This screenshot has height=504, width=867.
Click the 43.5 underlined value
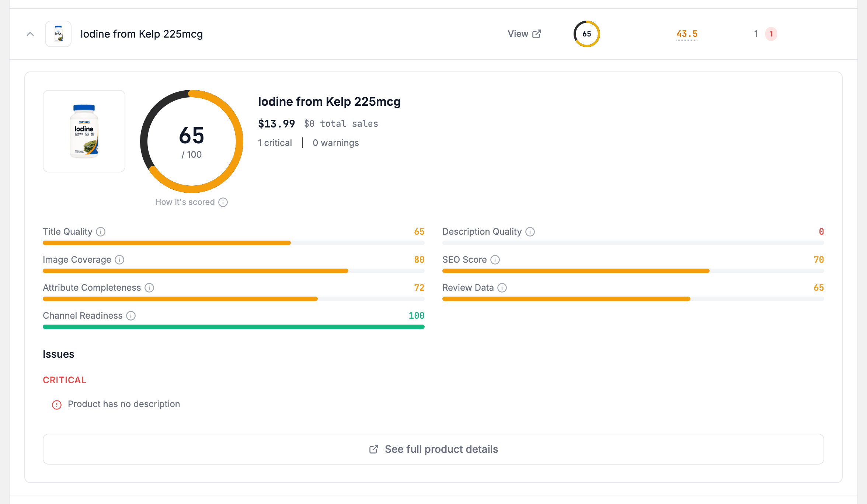[x=687, y=34]
